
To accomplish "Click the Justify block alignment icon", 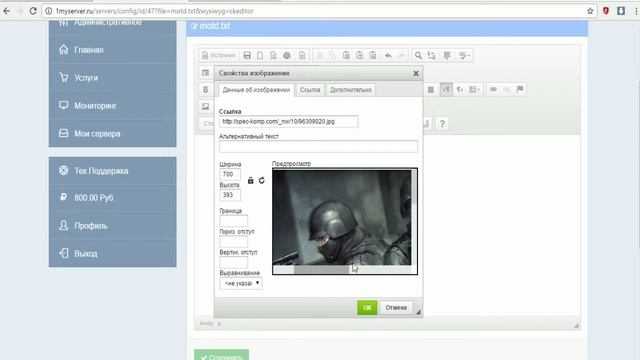I will click(x=431, y=89).
